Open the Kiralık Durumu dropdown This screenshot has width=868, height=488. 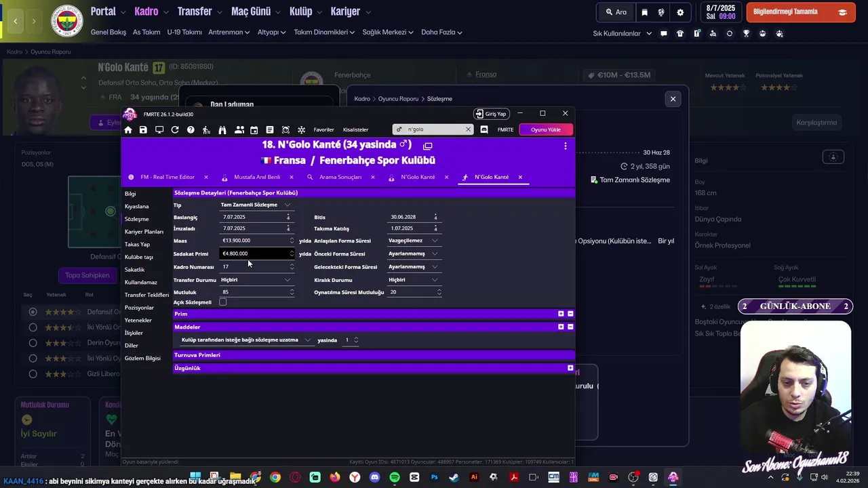(413, 280)
